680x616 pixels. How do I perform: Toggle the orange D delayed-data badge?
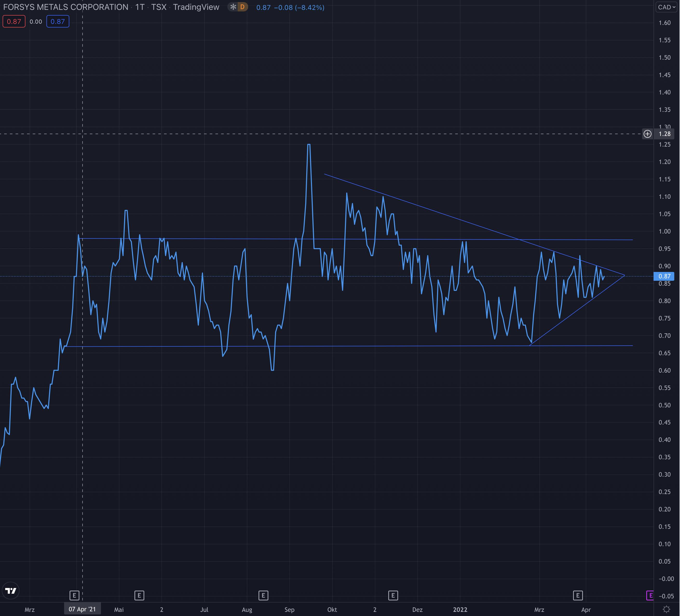(242, 7)
